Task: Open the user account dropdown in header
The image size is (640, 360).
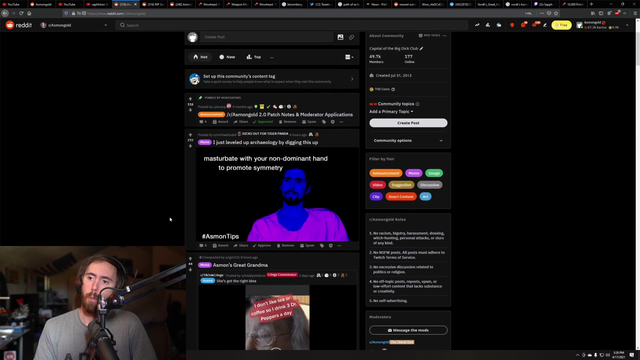Action: tap(603, 25)
